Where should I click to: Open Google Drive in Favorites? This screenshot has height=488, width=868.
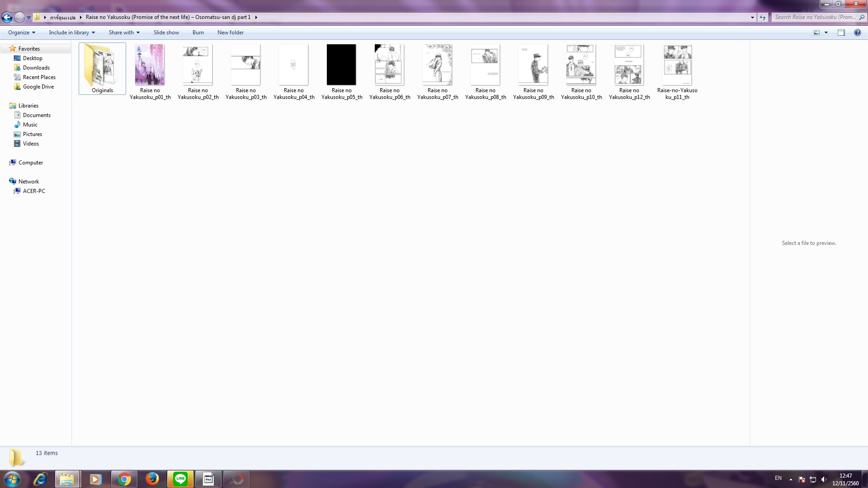(x=38, y=87)
